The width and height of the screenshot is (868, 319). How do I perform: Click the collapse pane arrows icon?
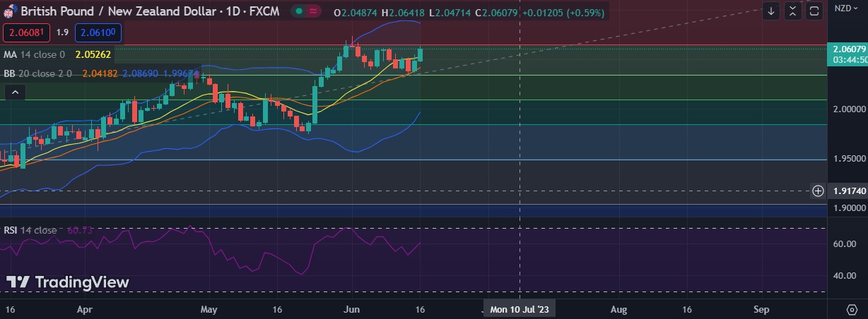(x=793, y=11)
